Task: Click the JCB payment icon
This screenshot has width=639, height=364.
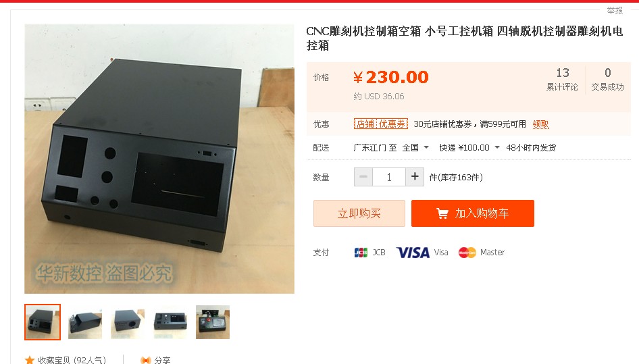Action: click(x=361, y=253)
